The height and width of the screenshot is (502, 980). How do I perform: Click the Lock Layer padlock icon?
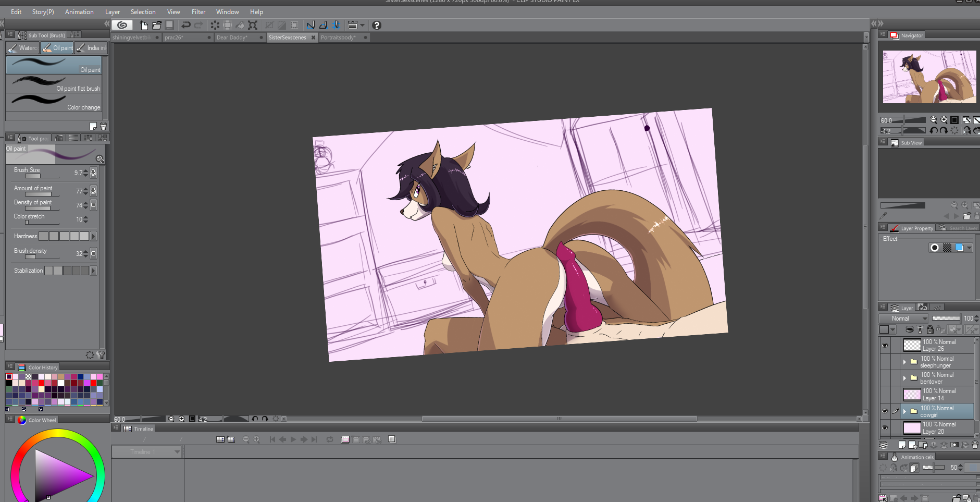[x=930, y=329]
